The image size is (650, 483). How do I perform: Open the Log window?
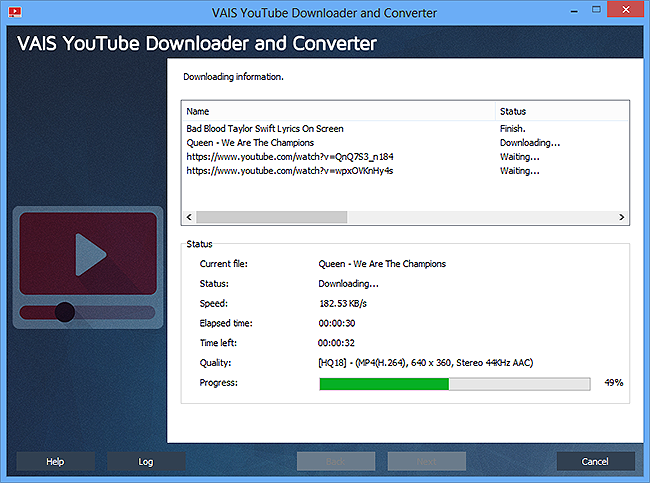point(146,461)
